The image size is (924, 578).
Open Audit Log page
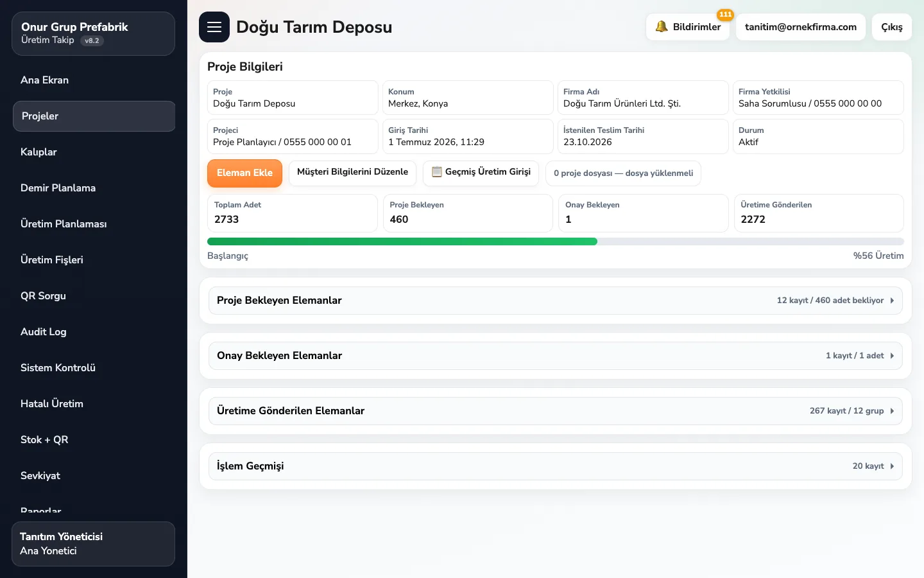94,332
